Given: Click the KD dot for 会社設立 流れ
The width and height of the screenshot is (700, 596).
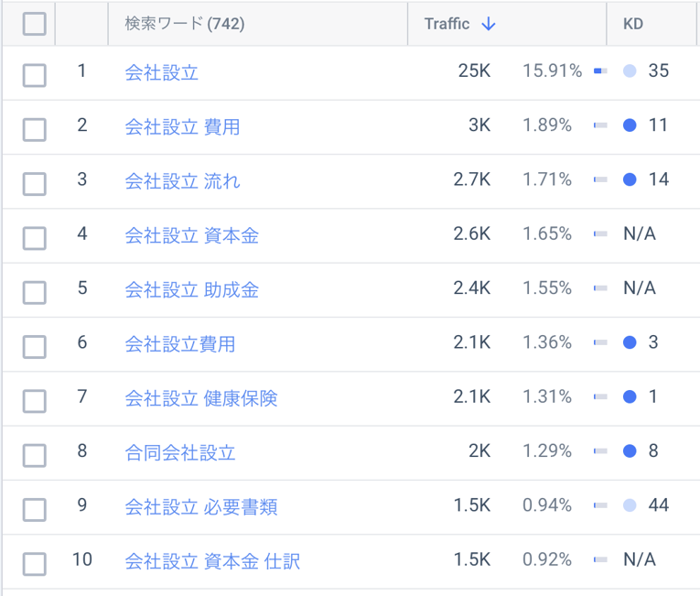Looking at the screenshot, I should tap(629, 179).
